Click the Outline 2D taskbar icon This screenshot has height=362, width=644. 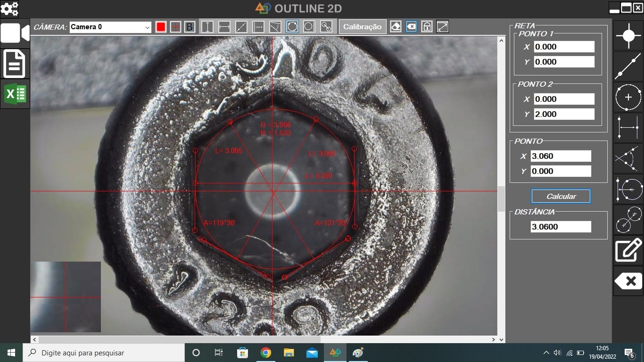335,353
